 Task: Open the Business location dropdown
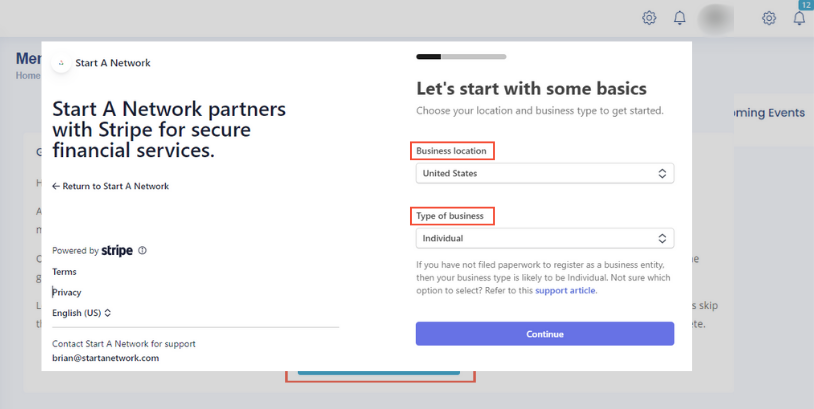click(544, 174)
